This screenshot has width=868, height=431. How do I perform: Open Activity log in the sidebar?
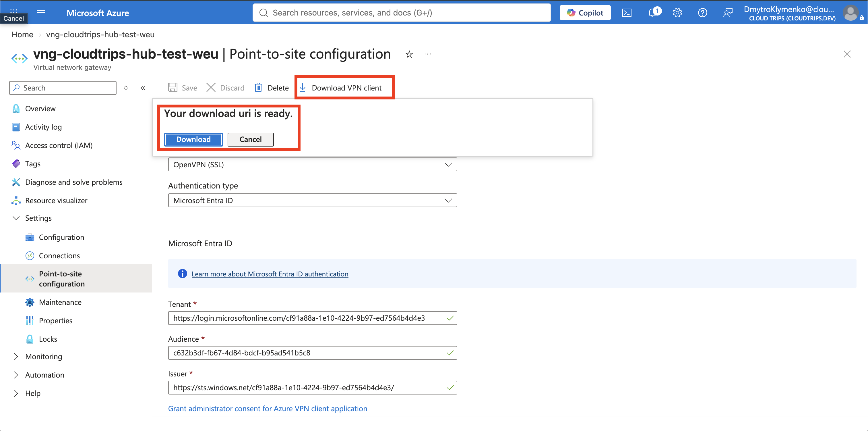[43, 127]
